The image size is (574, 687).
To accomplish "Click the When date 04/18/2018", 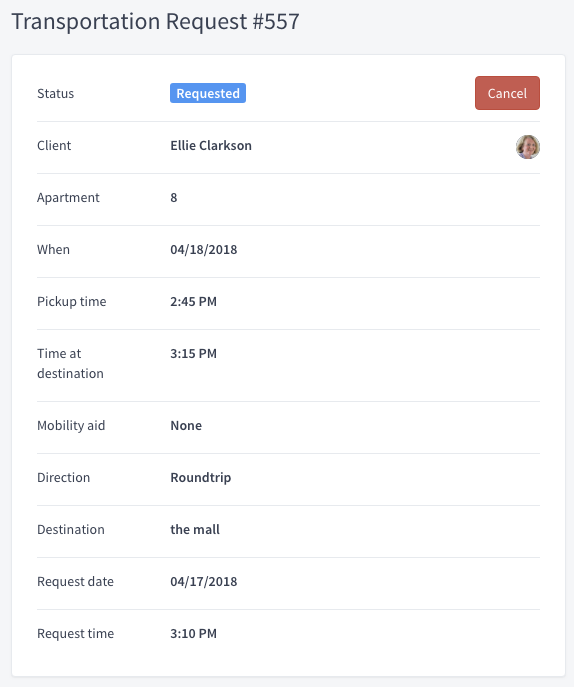I will (x=204, y=249).
